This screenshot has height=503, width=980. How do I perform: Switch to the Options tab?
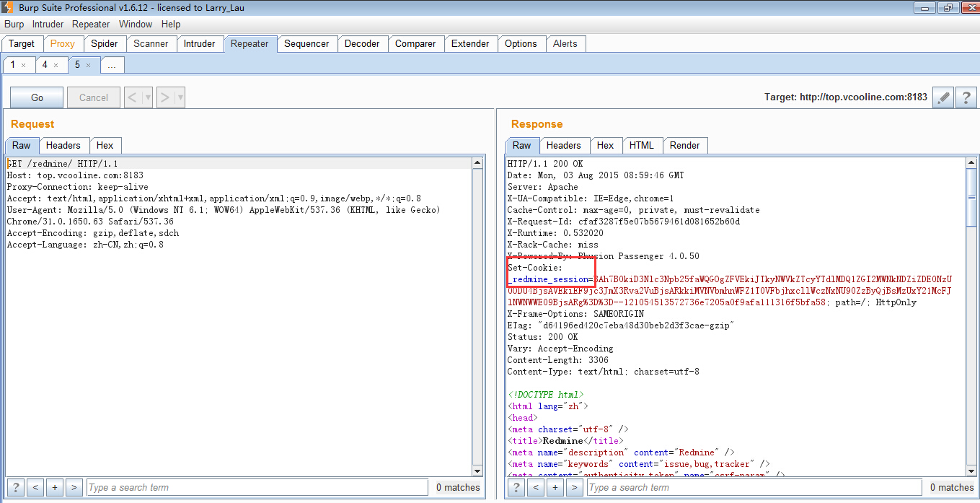(x=521, y=43)
